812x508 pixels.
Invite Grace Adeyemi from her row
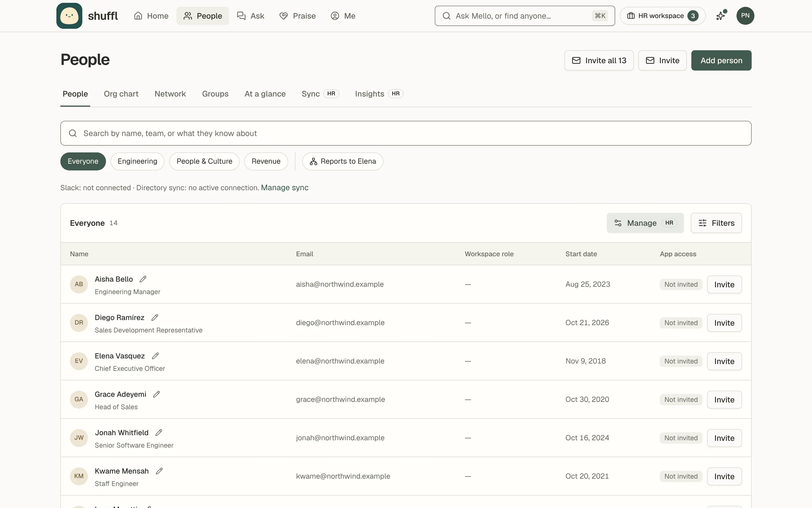724,399
